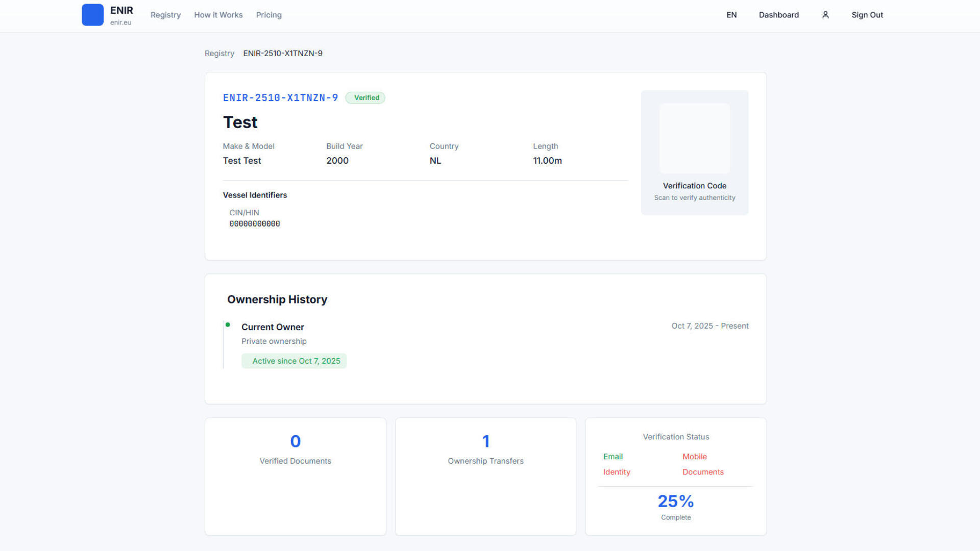The width and height of the screenshot is (980, 551).
Task: Click the Verified badge next to registry ID
Action: click(x=365, y=97)
